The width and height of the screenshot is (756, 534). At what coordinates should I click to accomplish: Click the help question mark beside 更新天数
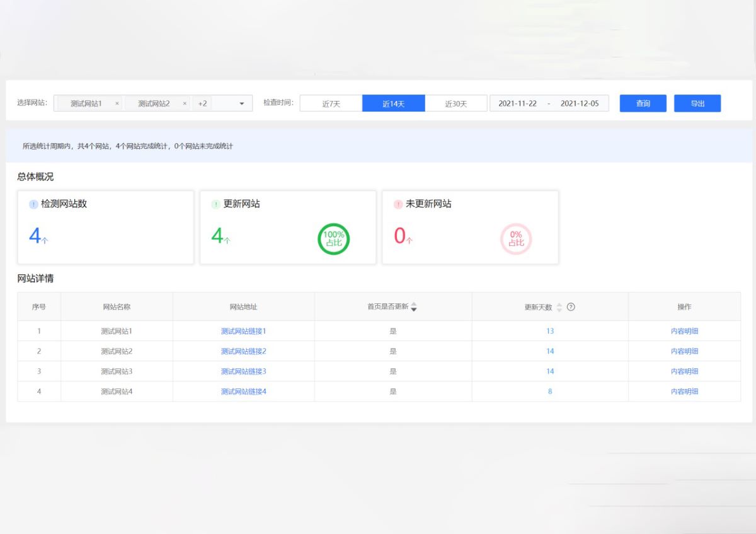pyautogui.click(x=571, y=307)
